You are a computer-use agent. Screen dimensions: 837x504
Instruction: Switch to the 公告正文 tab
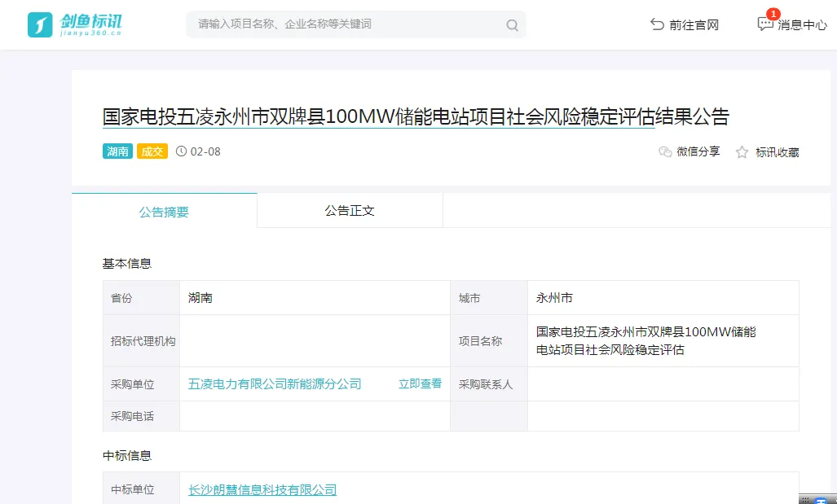[349, 211]
